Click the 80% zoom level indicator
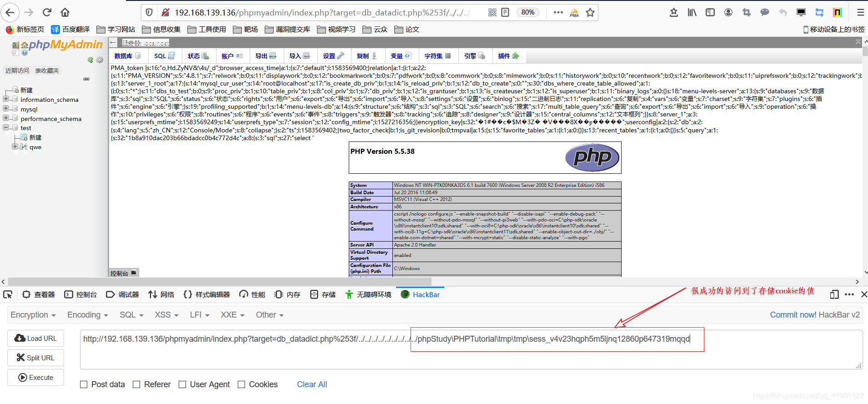Image resolution: width=868 pixels, height=404 pixels. click(528, 12)
